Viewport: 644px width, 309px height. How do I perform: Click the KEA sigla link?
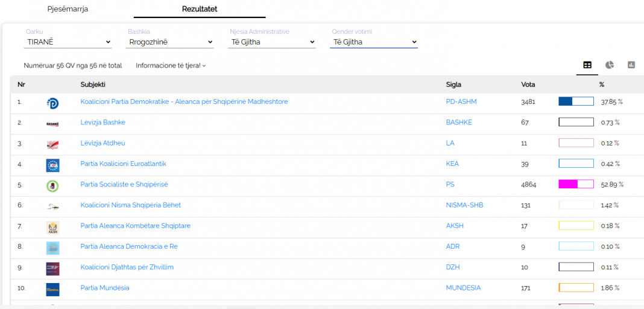coord(452,164)
